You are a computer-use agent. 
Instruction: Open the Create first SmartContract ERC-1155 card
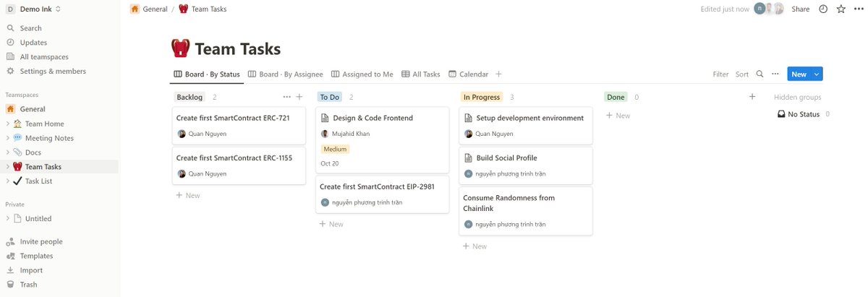[x=239, y=165]
